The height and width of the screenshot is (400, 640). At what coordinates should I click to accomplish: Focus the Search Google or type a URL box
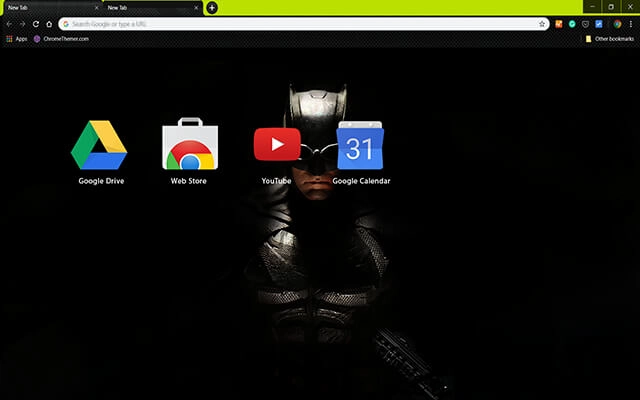304,24
